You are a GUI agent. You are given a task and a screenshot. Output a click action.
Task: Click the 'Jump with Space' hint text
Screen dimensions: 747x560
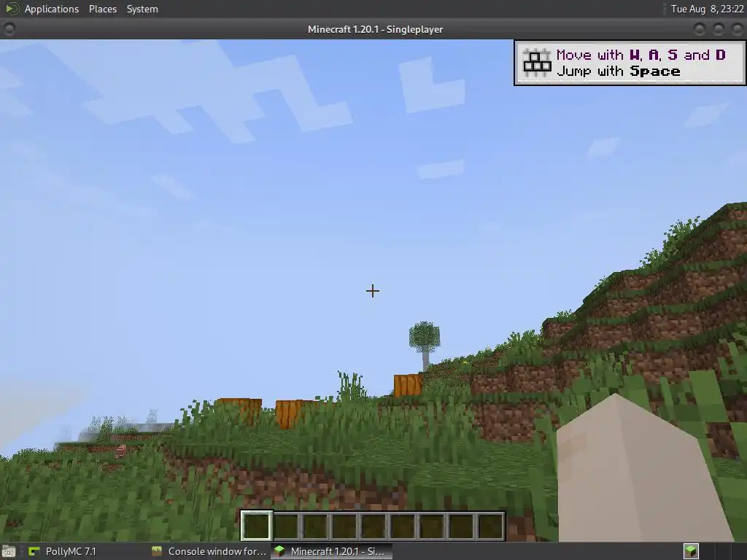click(x=618, y=71)
